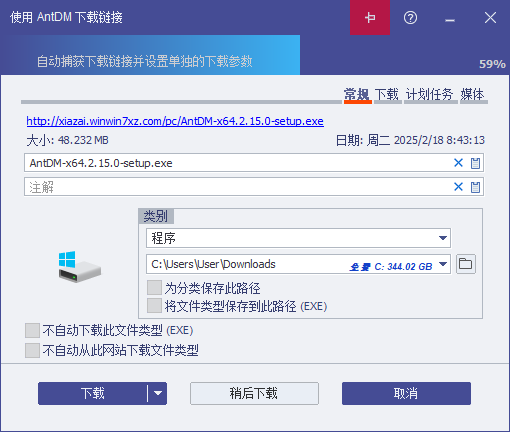This screenshot has width=510, height=432.
Task: Click the Windows drive icon
Action: [x=80, y=267]
